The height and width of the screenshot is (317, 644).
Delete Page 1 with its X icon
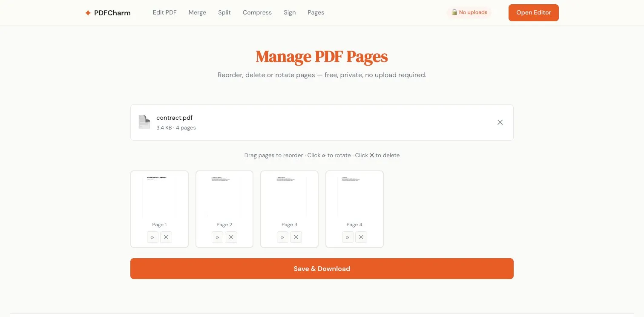pos(166,237)
